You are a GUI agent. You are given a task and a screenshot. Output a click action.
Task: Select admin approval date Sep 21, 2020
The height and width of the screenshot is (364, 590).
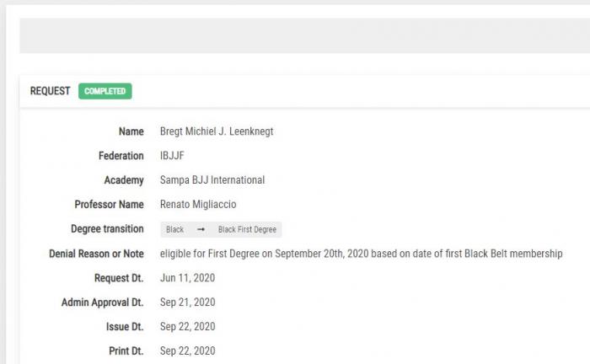click(x=187, y=302)
